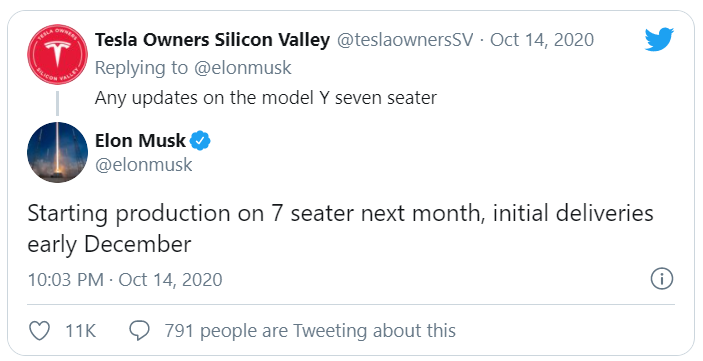View 791 people are Tweeting about this
The height and width of the screenshot is (361, 703).
pos(310,331)
